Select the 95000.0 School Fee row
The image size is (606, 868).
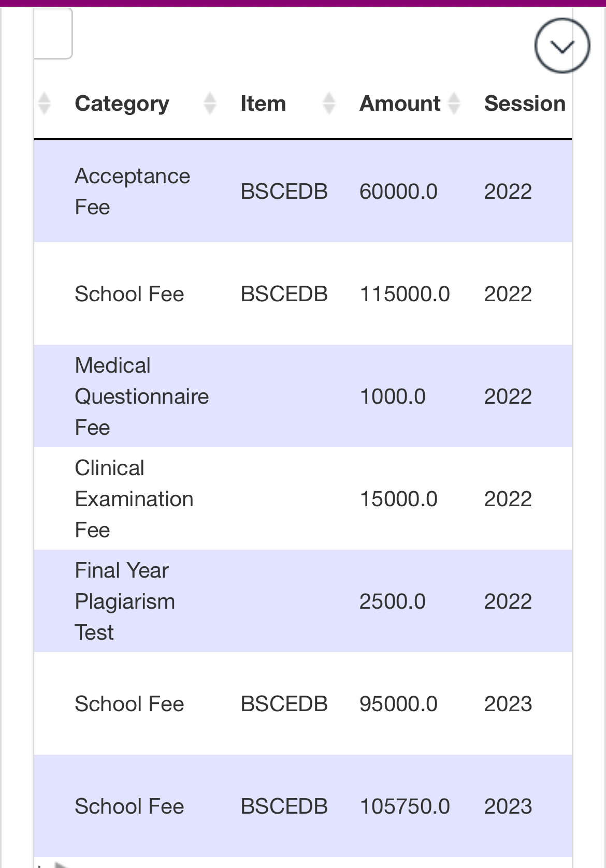(x=303, y=704)
